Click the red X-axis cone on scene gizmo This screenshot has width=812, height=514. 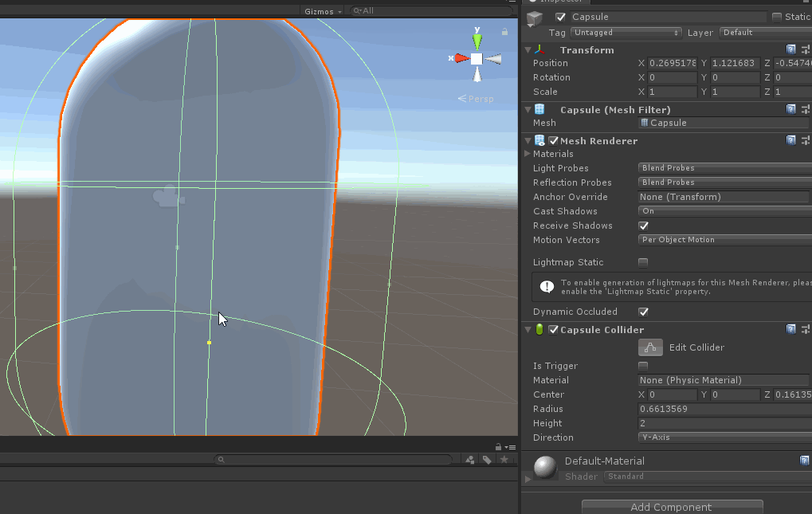point(461,58)
